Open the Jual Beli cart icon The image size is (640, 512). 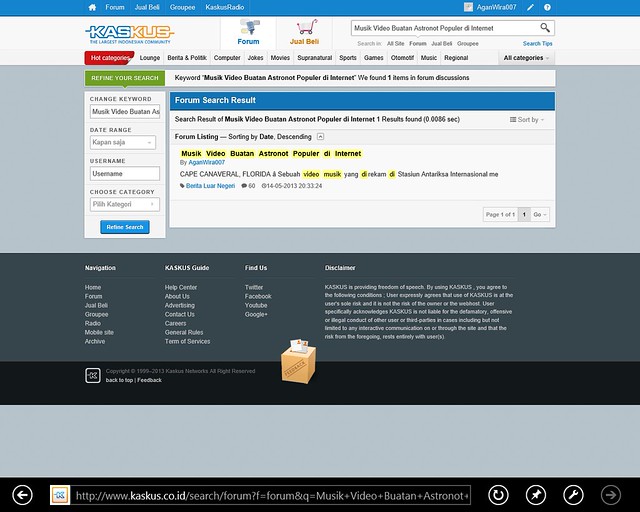click(x=305, y=33)
